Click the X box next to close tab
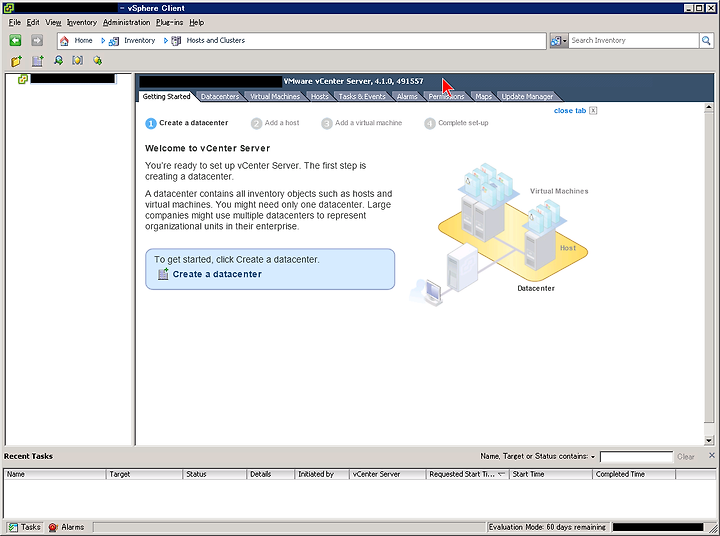720x536 pixels. (x=593, y=111)
